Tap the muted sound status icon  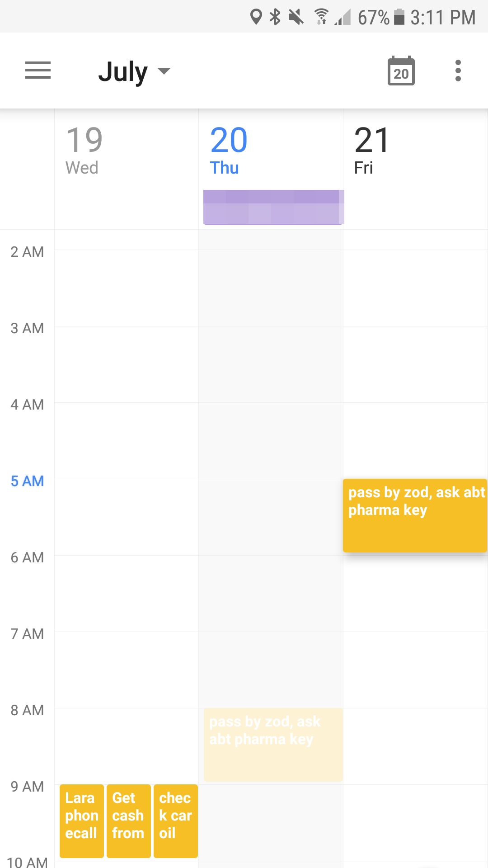[x=297, y=16]
